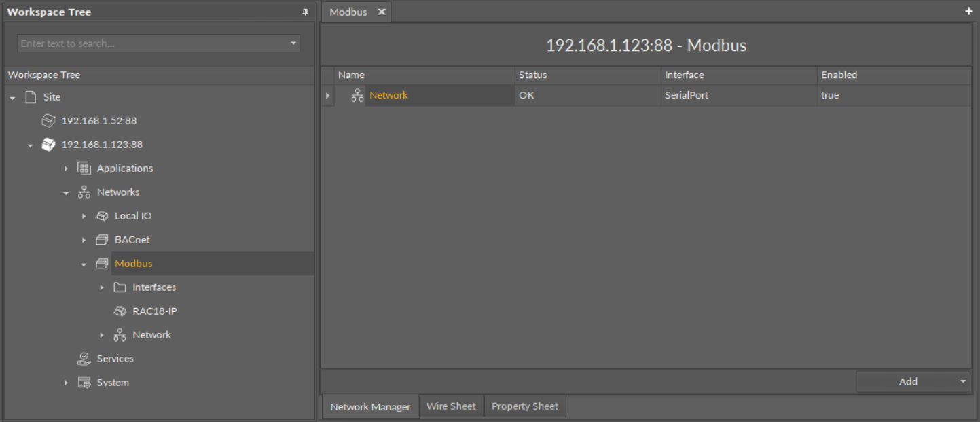This screenshot has height=422, width=980.
Task: Click the System icon in tree
Action: (x=84, y=383)
